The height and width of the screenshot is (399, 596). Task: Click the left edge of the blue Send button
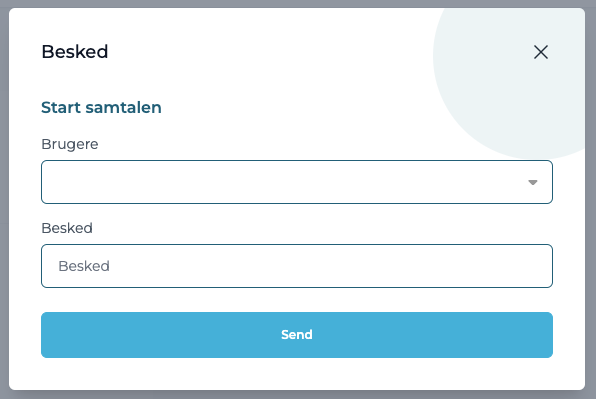pyautogui.click(x=49, y=335)
